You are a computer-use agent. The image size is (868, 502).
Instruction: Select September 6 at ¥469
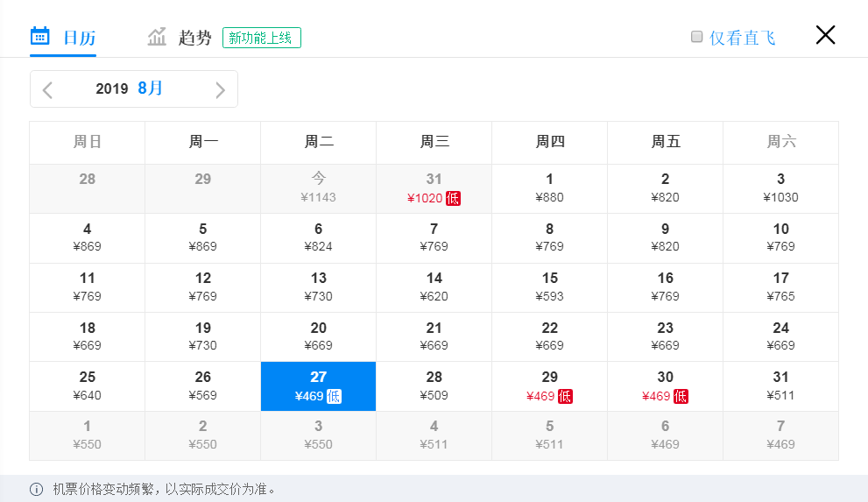666,435
